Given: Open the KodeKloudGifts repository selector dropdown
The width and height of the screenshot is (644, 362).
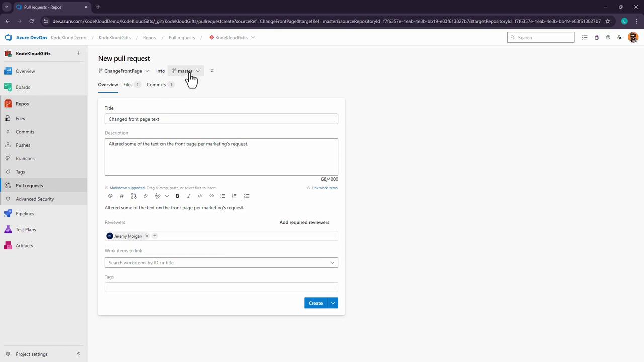Looking at the screenshot, I should click(232, 37).
